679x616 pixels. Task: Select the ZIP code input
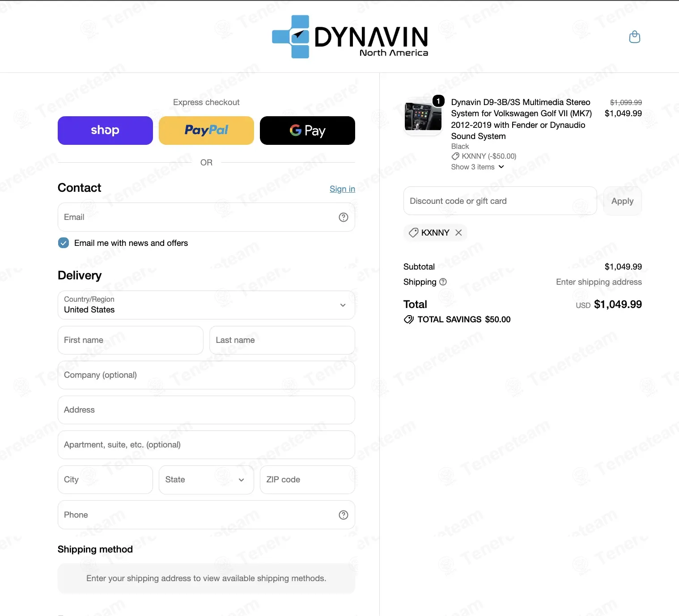tap(307, 480)
